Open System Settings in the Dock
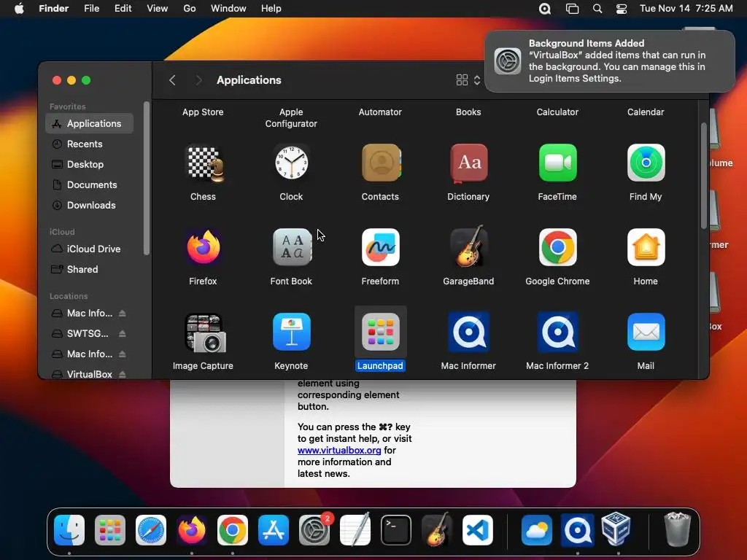747x560 pixels. click(x=314, y=530)
